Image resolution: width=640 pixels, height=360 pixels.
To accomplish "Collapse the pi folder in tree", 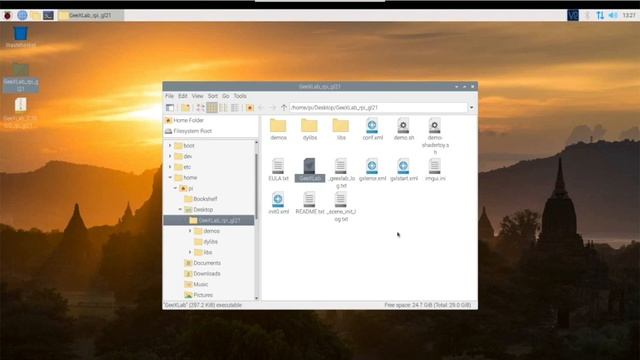I will pos(175,188).
